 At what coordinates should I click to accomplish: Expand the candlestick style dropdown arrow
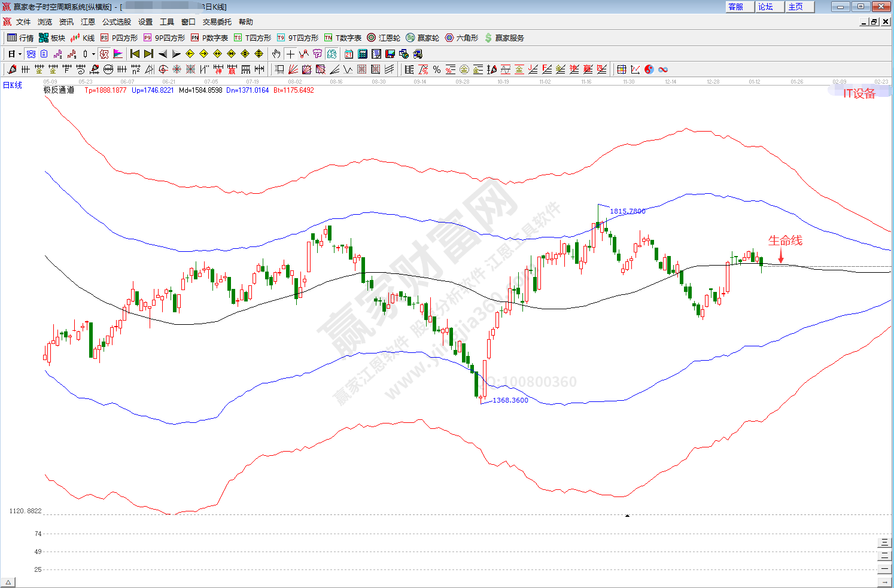tap(93, 54)
